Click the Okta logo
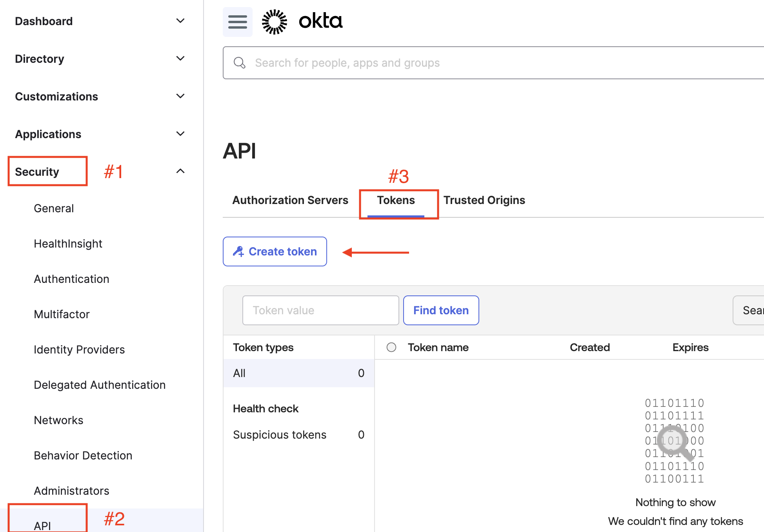 [x=302, y=22]
